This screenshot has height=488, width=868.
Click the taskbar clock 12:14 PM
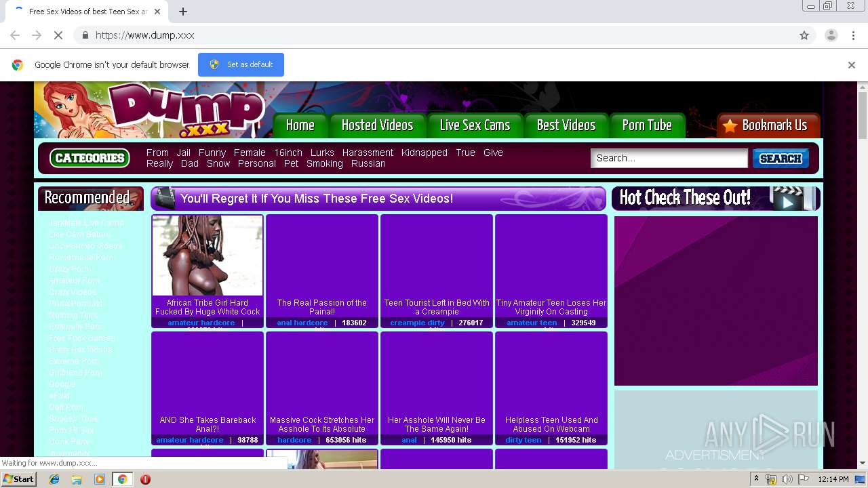[833, 479]
